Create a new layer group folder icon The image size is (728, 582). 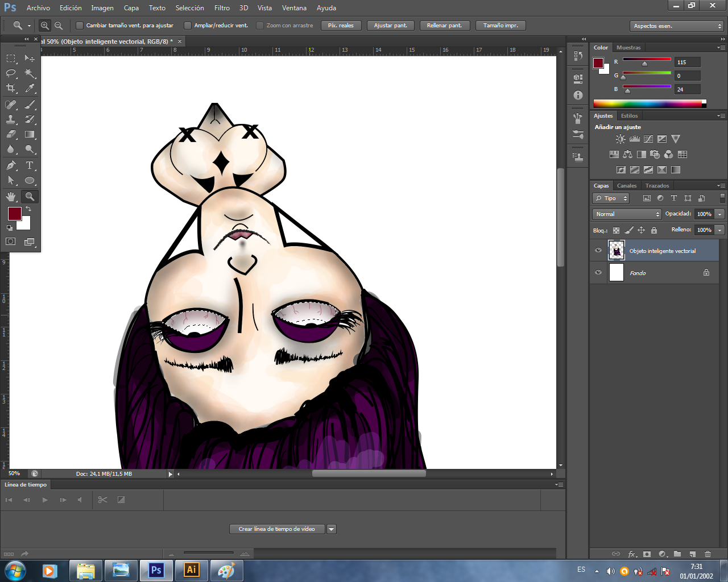[x=677, y=554]
